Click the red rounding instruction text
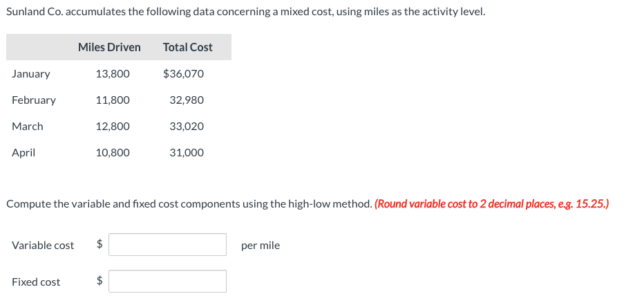 [492, 204]
